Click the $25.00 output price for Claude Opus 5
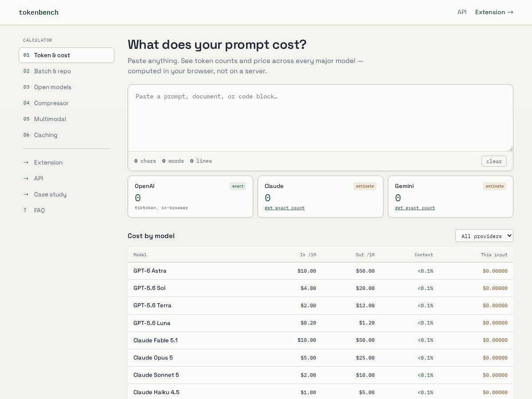This screenshot has width=532, height=399. point(365,358)
